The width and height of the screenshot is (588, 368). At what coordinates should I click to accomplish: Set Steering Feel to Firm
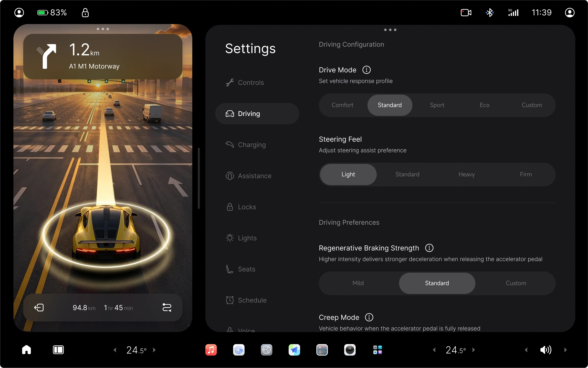(x=526, y=174)
